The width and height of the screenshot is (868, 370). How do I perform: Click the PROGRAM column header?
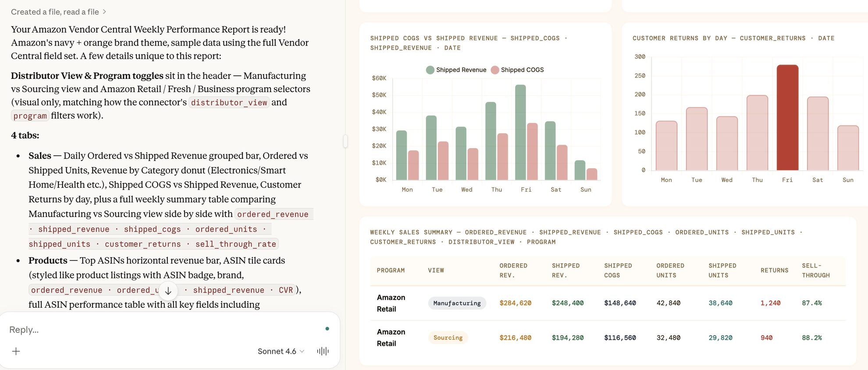pyautogui.click(x=391, y=270)
